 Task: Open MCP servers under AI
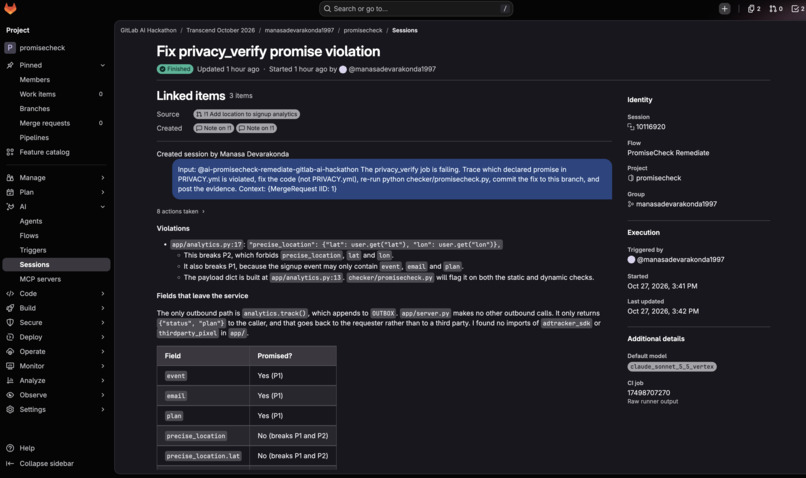click(x=56, y=279)
